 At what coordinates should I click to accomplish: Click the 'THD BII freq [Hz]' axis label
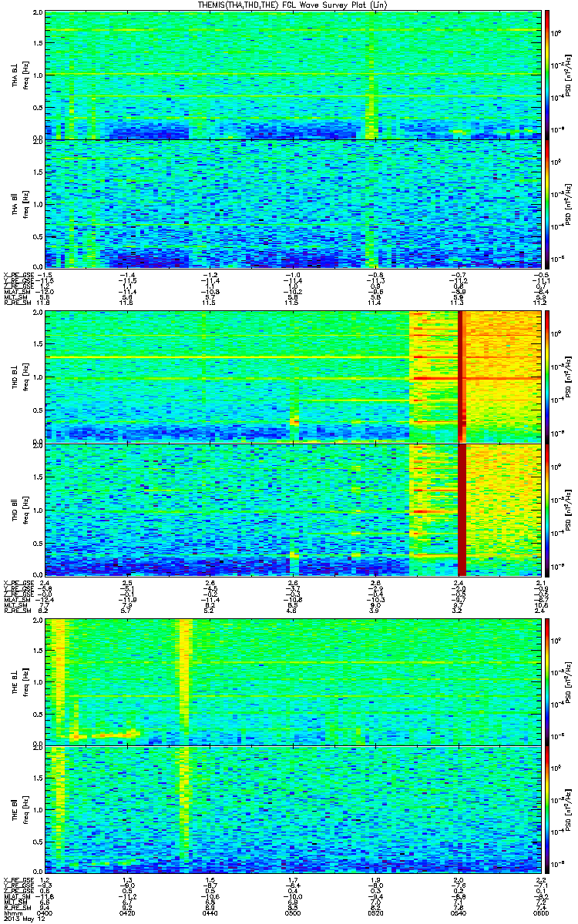click(x=18, y=509)
